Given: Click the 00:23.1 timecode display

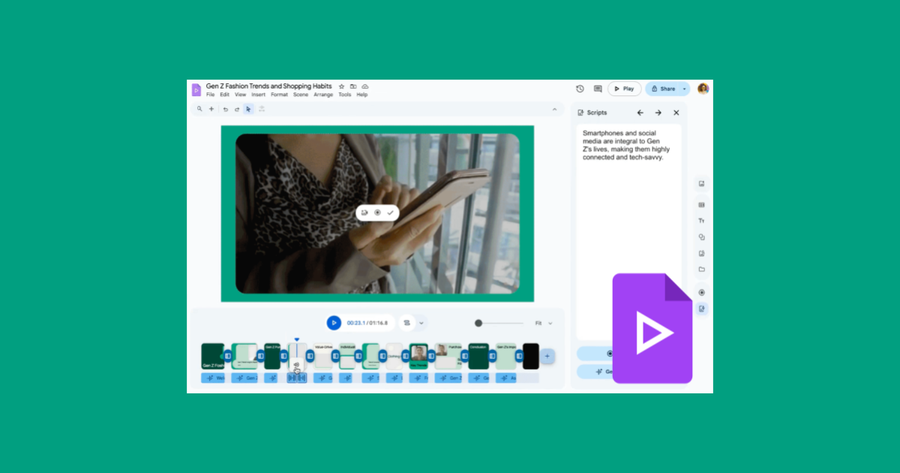Looking at the screenshot, I should tap(356, 323).
